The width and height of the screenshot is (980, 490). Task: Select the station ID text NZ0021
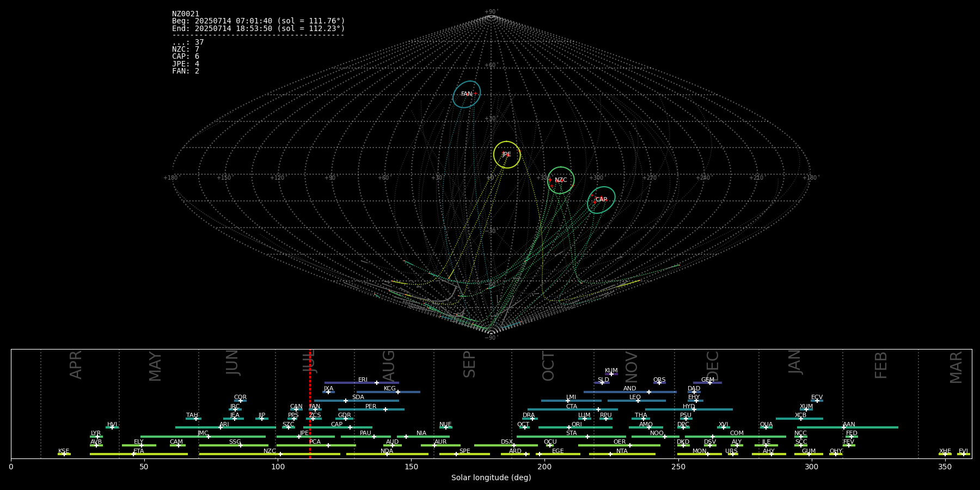(186, 14)
